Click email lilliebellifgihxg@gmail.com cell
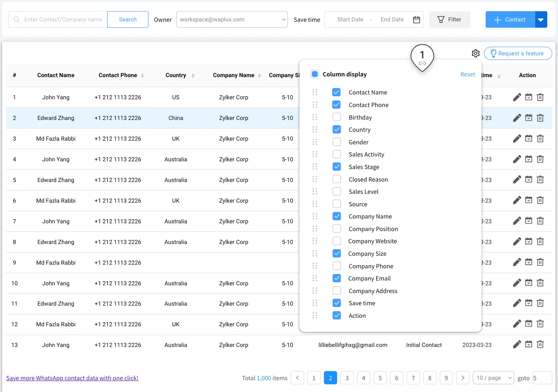The width and height of the screenshot is (558, 392). tap(353, 345)
